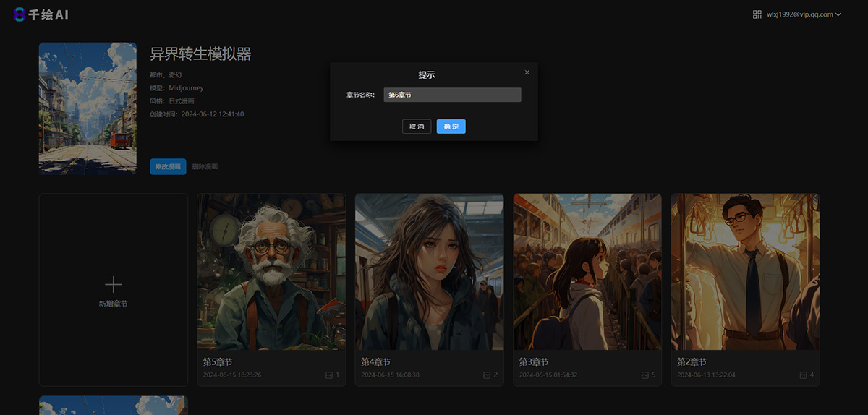Image resolution: width=868 pixels, height=415 pixels.
Task: Open the 第4章节 girl thumbnail
Action: click(x=429, y=272)
